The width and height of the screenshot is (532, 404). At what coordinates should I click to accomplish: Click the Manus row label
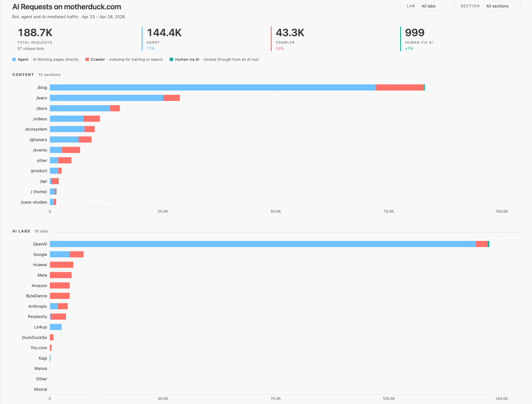[41, 369]
